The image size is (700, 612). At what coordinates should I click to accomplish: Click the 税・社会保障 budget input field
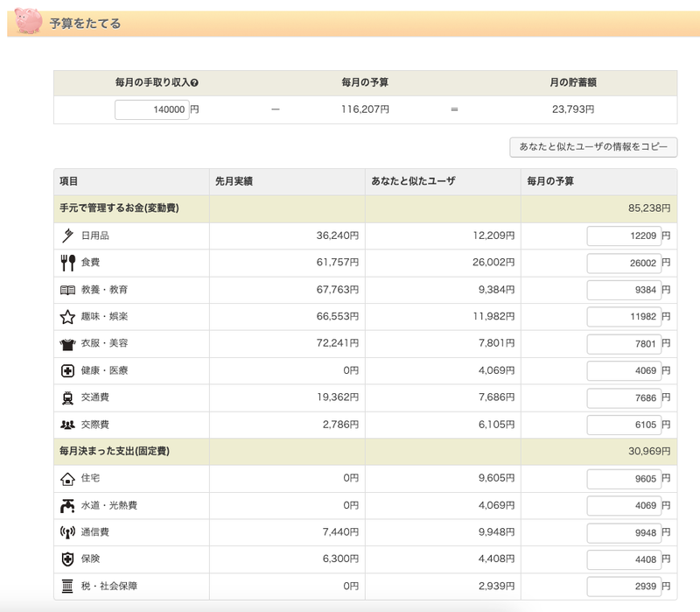tap(622, 587)
